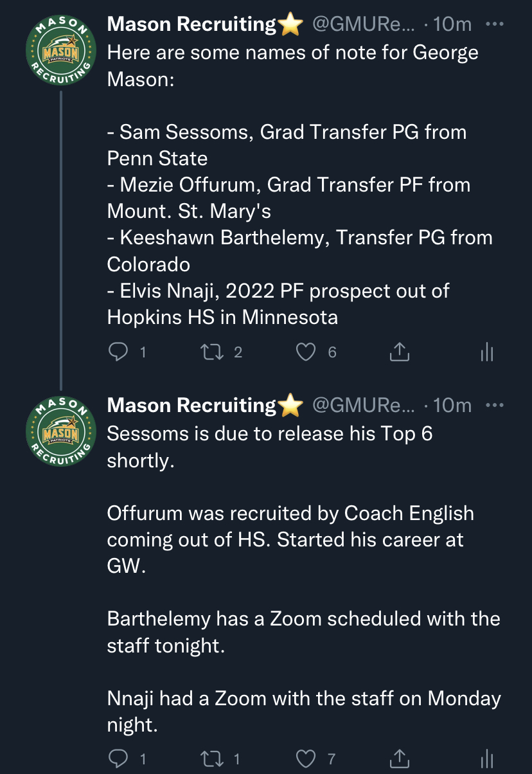Reply to the names of note tweet

(118, 352)
